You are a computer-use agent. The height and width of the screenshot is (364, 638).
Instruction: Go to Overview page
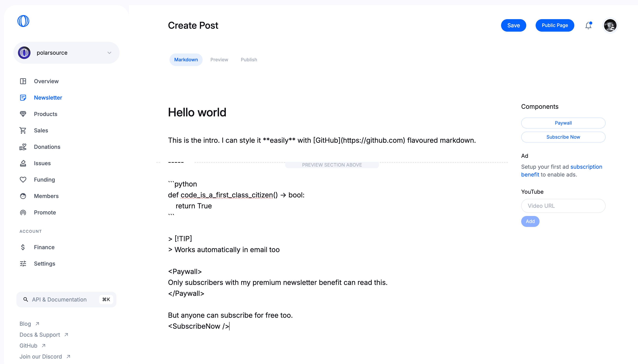[46, 81]
